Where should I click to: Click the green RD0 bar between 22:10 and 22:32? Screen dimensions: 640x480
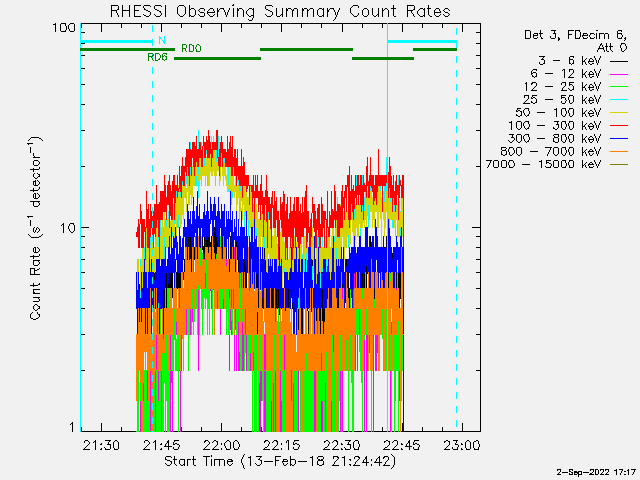[307, 49]
